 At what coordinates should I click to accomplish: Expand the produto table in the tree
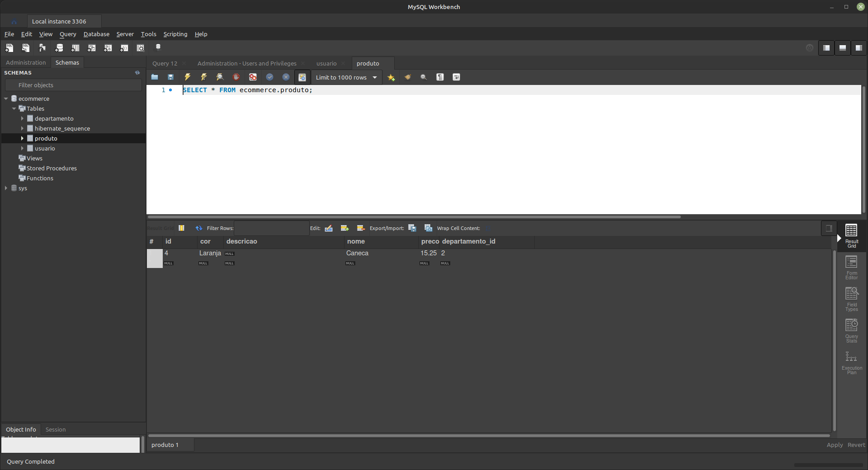[x=22, y=138]
